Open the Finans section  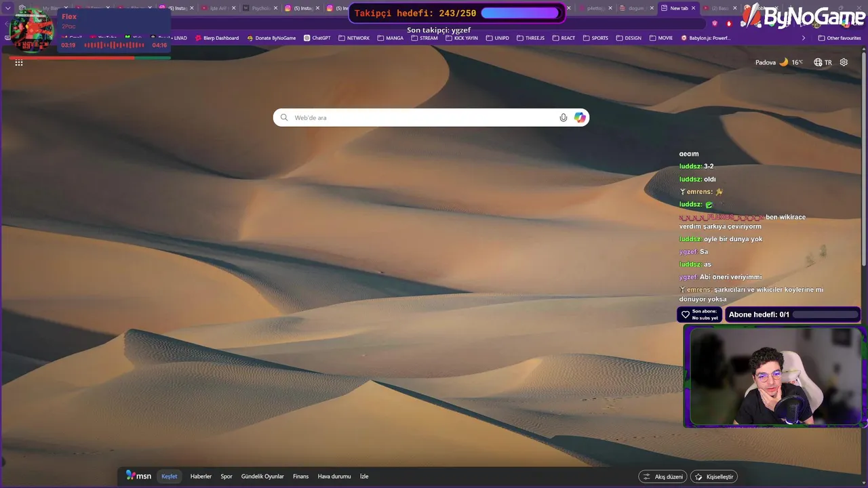(300, 476)
